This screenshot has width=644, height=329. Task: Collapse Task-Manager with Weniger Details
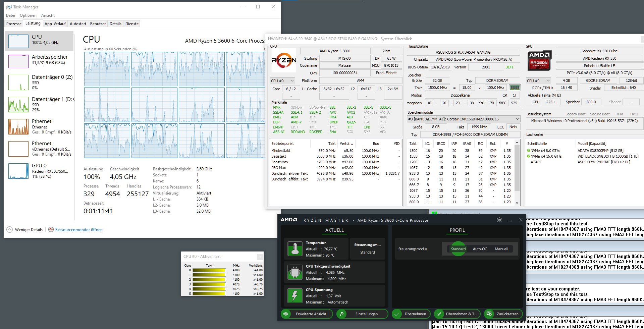pyautogui.click(x=25, y=230)
